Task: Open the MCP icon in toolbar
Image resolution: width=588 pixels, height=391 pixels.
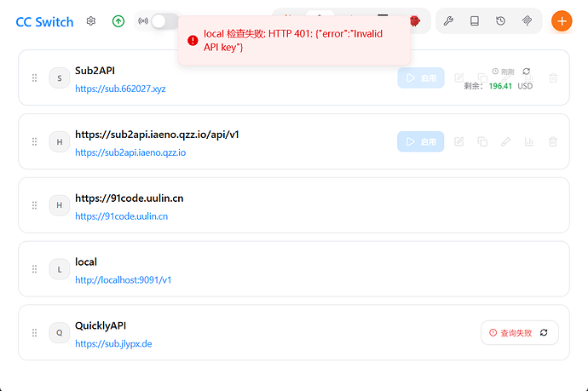Action: 527,21
